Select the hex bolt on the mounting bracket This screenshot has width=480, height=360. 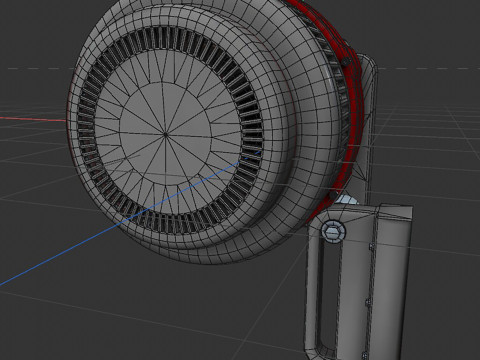333,231
